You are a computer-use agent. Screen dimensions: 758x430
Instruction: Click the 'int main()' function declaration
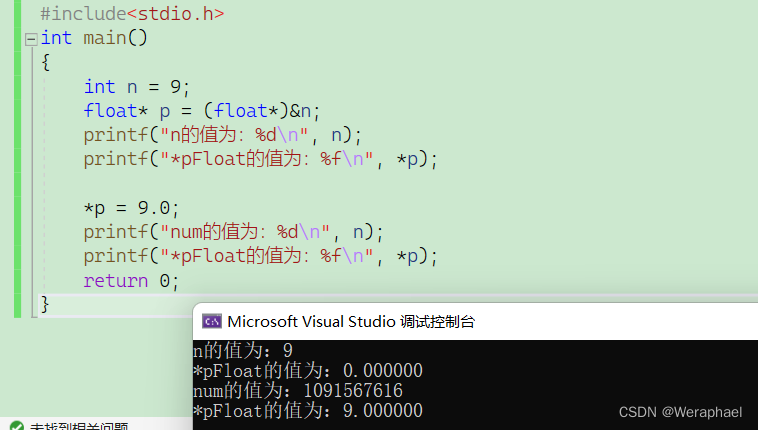pyautogui.click(x=94, y=38)
